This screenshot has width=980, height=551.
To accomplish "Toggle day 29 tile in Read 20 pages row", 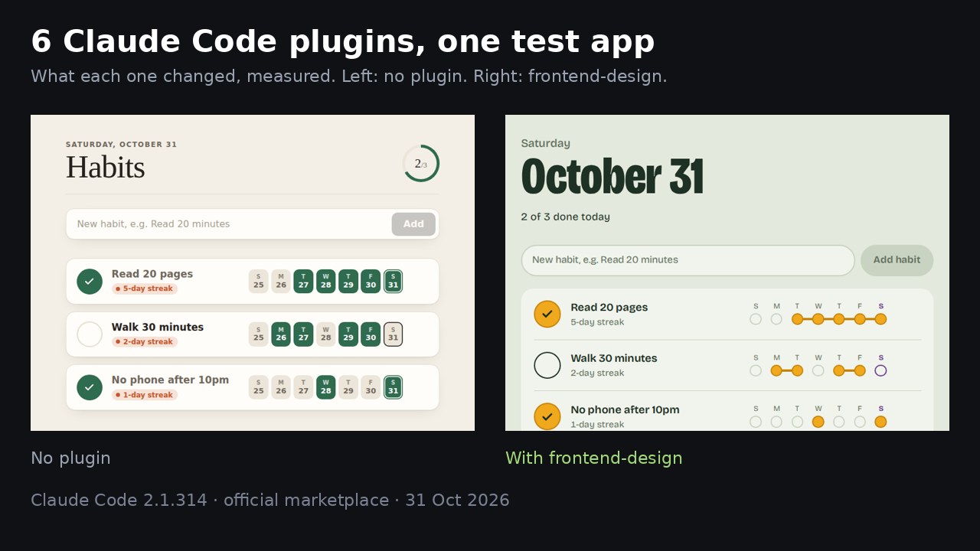I will (x=348, y=282).
